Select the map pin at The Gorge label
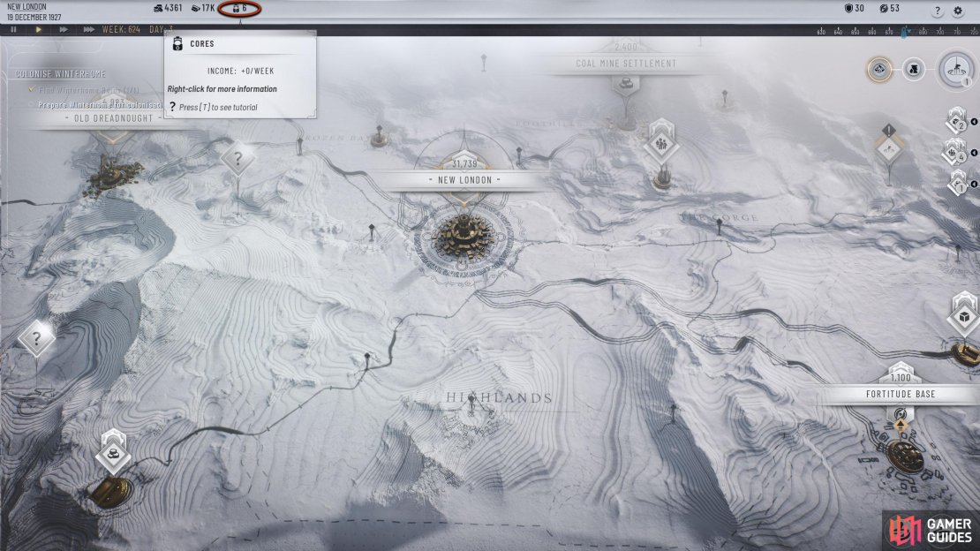The width and height of the screenshot is (980, 551). (719, 226)
